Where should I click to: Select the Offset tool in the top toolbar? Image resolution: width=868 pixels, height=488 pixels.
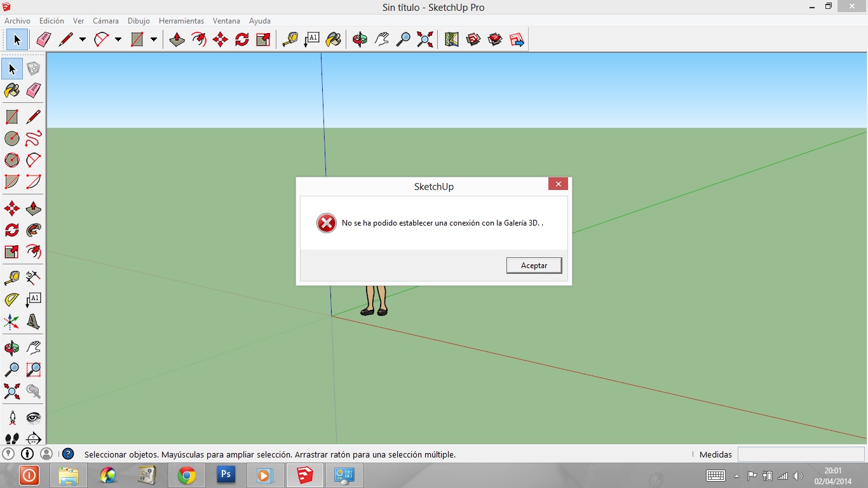tap(199, 39)
